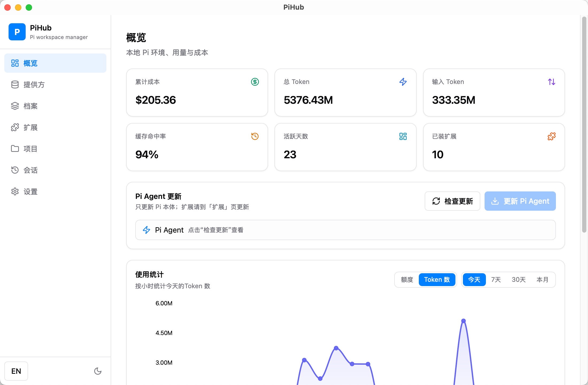Screen dimensions: 588x385
Task: Switch chart metric to 额度
Action: pyautogui.click(x=407, y=280)
